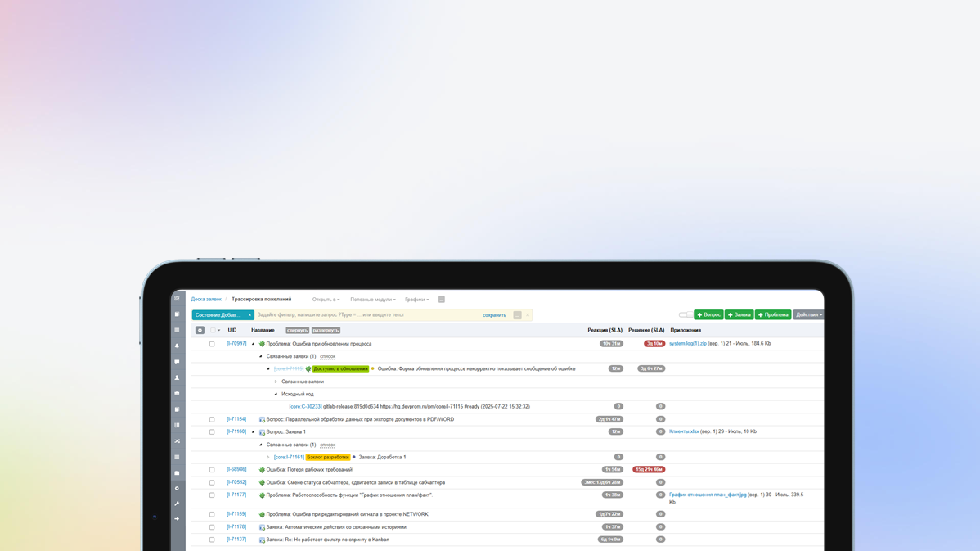The width and height of the screenshot is (980, 551).
Task: Click the right arrow icon in sidebar
Action: 177,519
